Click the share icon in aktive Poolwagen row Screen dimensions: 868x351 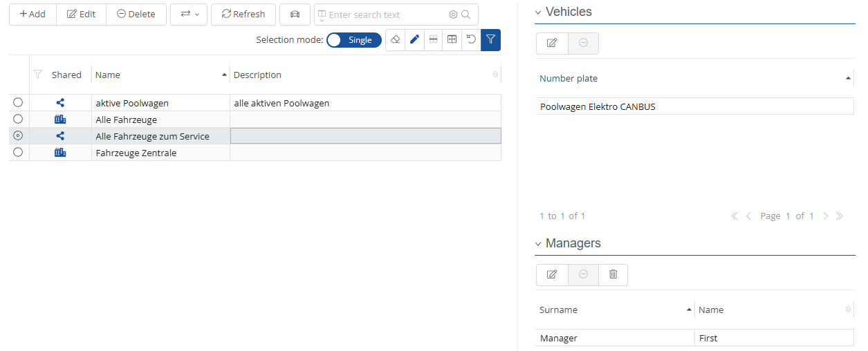[60, 103]
